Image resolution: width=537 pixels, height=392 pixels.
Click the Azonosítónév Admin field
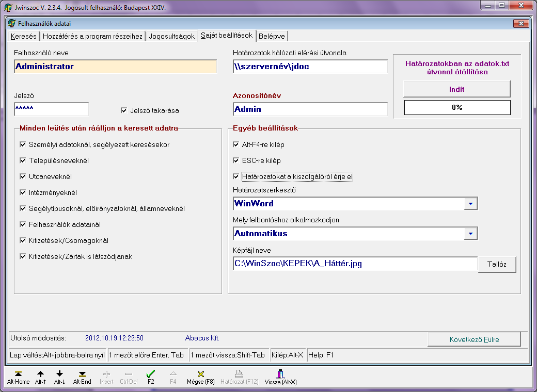pos(310,109)
